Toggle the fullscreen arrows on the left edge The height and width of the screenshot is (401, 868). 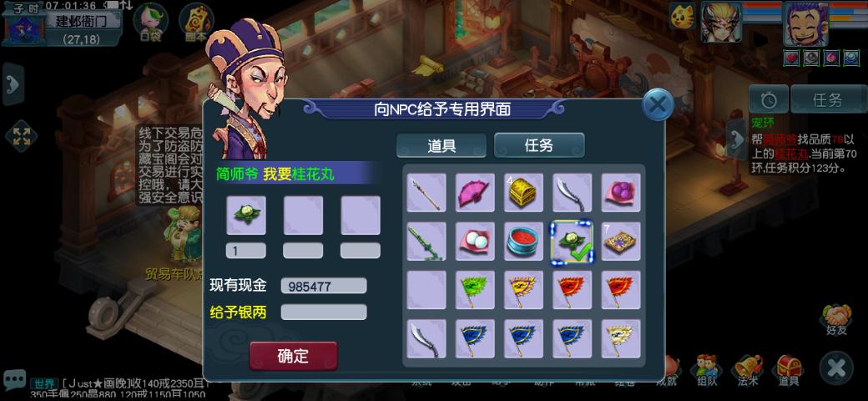point(21,136)
